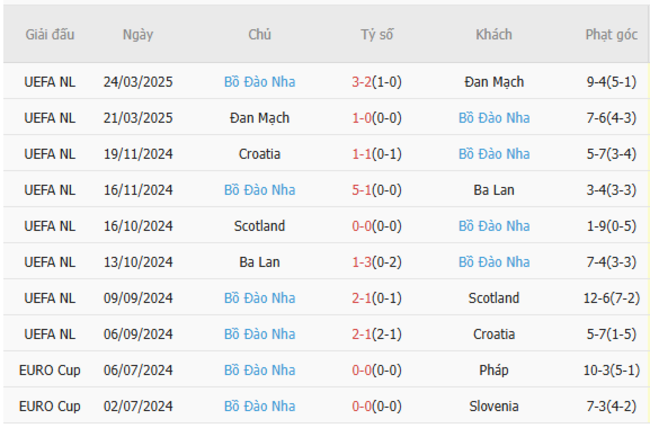Open the 5-1 score against Ba Lan

(x=362, y=190)
